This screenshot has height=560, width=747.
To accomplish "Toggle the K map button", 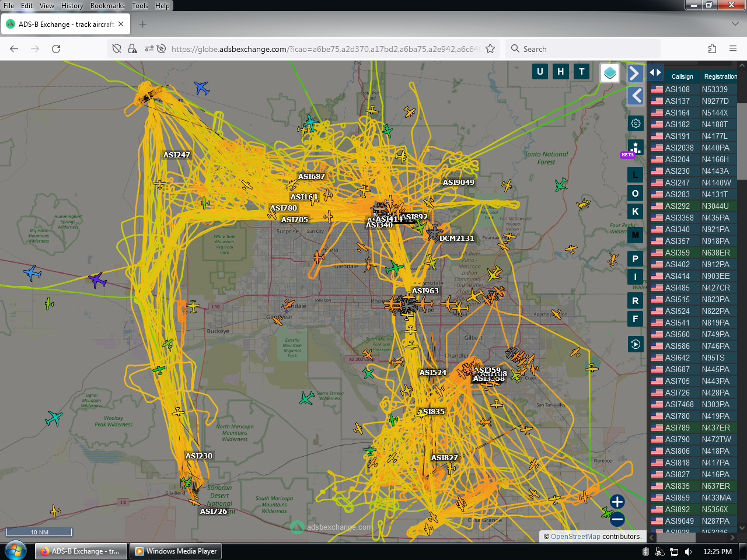I will tap(636, 211).
